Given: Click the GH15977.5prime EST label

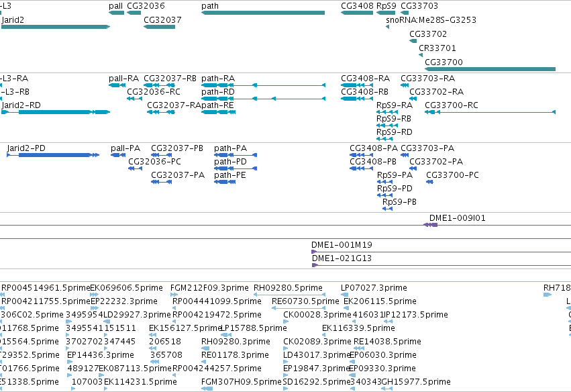Looking at the screenshot, I should coord(416,382).
